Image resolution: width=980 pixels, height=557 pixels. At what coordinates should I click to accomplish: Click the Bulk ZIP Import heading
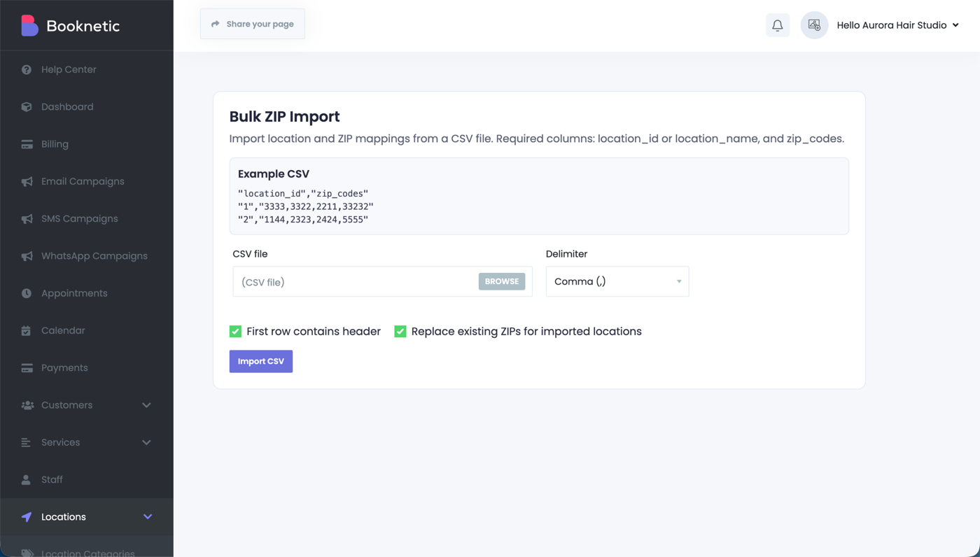point(285,117)
